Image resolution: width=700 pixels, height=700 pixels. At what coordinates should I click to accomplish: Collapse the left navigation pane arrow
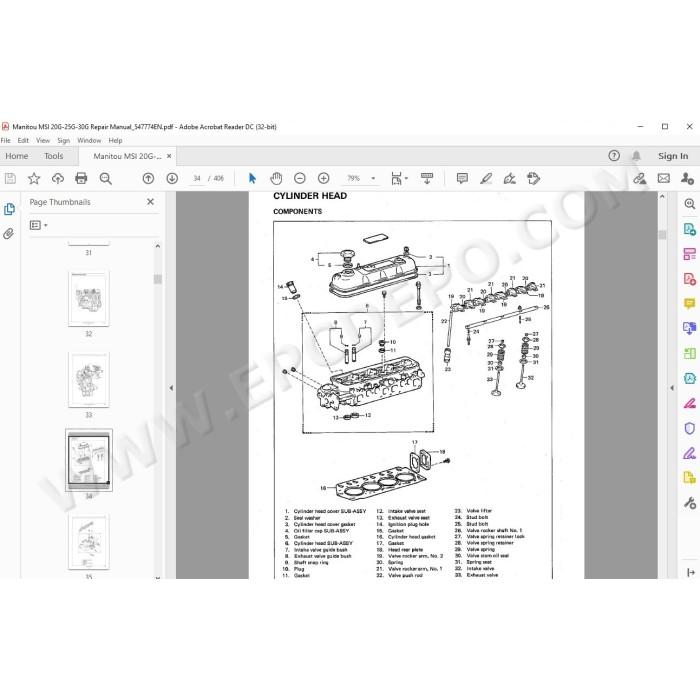(171, 388)
